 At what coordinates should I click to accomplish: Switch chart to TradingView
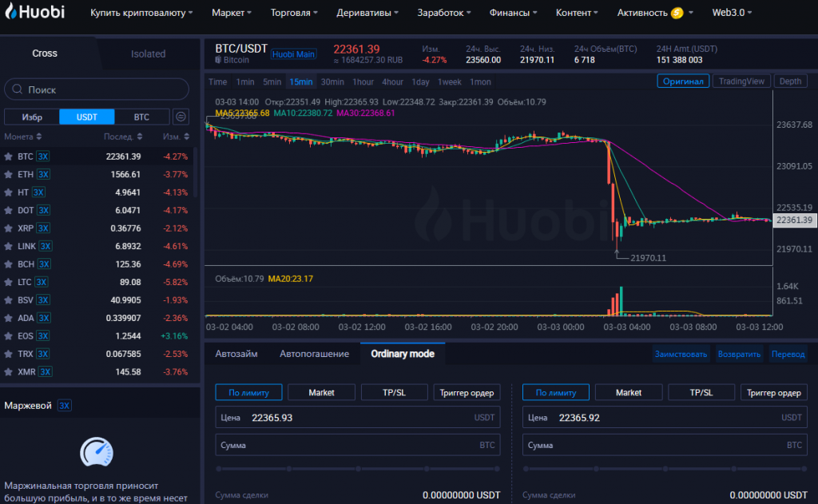tap(741, 81)
